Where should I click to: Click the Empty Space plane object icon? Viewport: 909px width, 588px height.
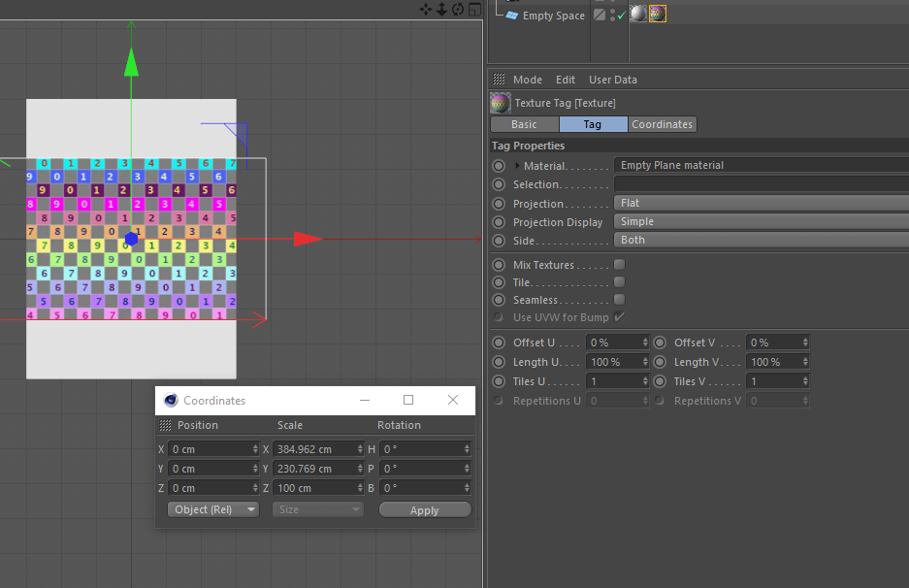[x=511, y=16]
